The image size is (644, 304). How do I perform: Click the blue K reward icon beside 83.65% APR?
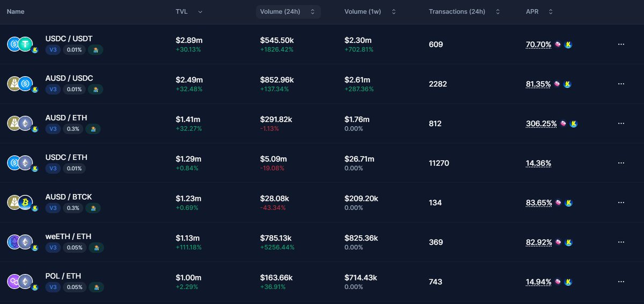(568, 202)
